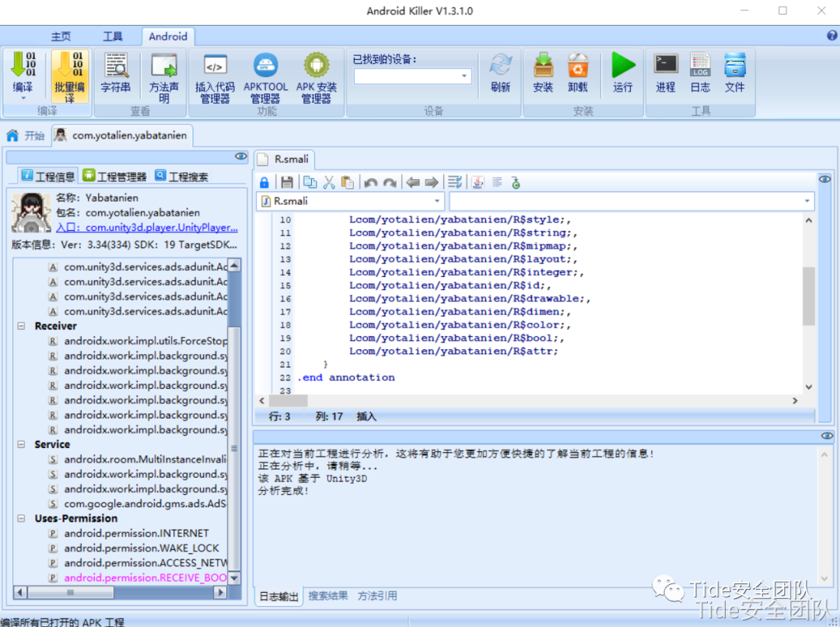Select the com.yotalien.yabatanien project tab

[x=122, y=135]
